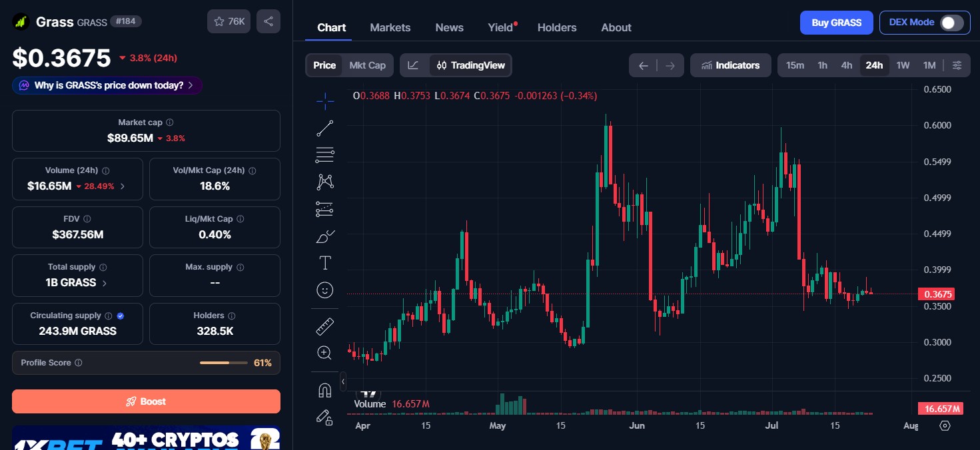Click the 0.3675 current price label
This screenshot has height=450, width=980.
pyautogui.click(x=936, y=294)
